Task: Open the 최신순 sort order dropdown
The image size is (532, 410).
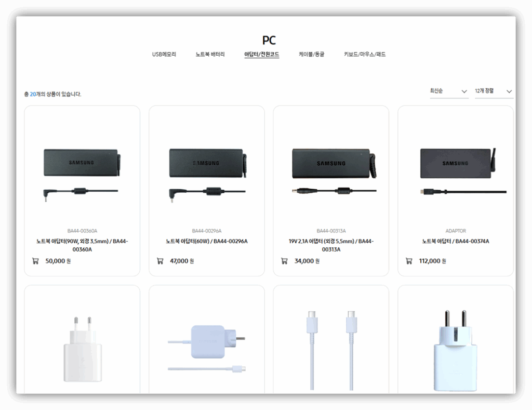Action: click(449, 91)
